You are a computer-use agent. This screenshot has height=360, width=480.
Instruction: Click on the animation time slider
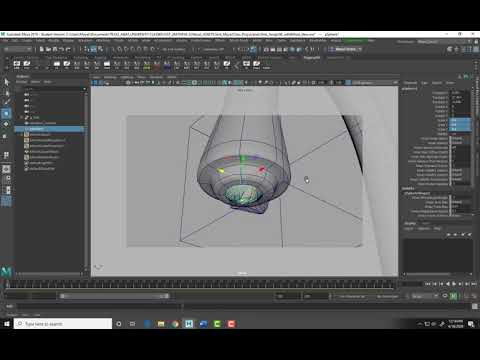pos(200,284)
